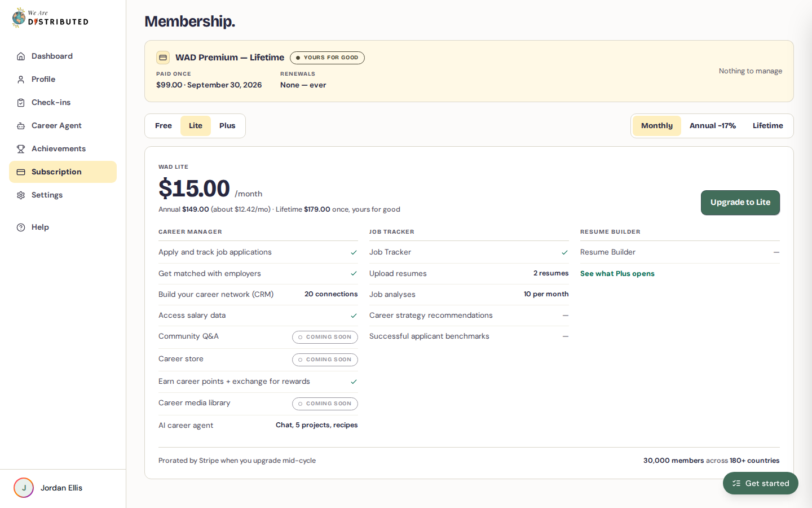Click the "10 per month" value
Screen dimensions: 812x508
pyautogui.click(x=546, y=294)
